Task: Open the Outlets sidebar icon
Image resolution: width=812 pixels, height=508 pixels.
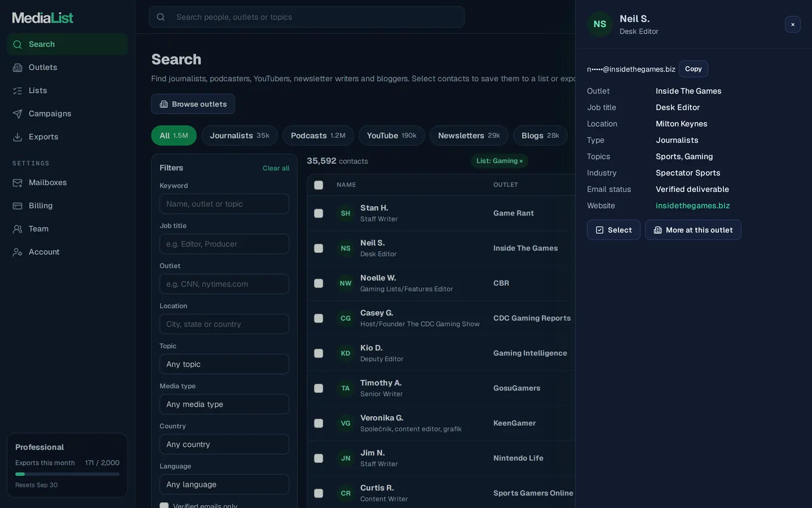Action: [17, 67]
